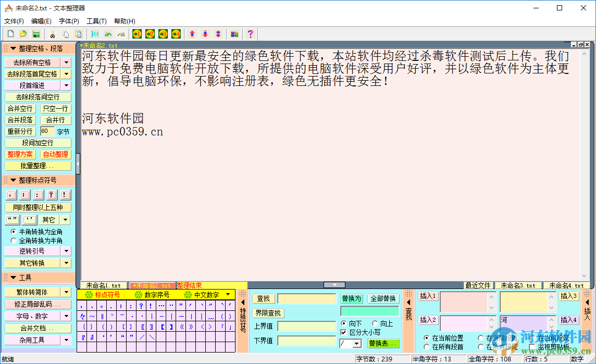This screenshot has height=364, width=596.
Task: Paste from clipboard via toolbar icon
Action: click(x=78, y=34)
